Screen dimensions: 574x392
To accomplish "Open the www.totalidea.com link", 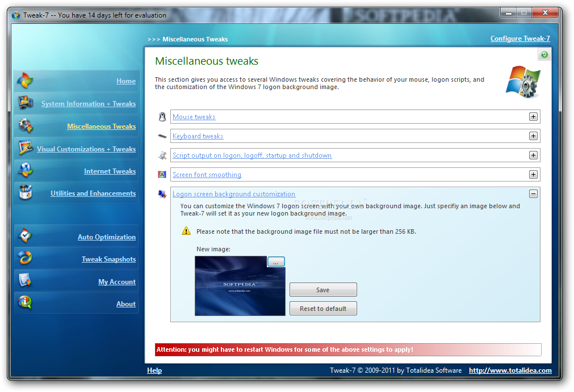I will [x=510, y=370].
